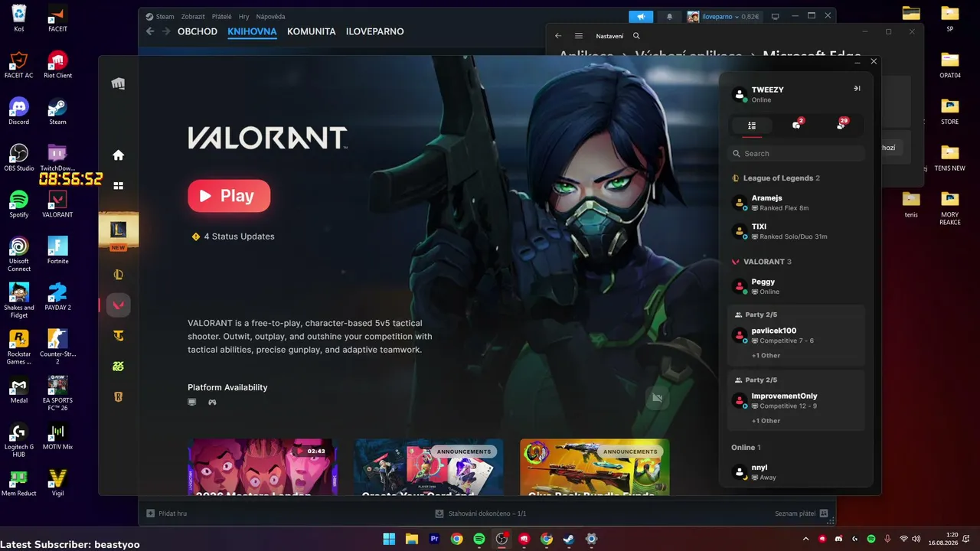Image resolution: width=980 pixels, height=551 pixels.
Task: Open the FACEIT AC desktop shortcut
Action: point(19,65)
